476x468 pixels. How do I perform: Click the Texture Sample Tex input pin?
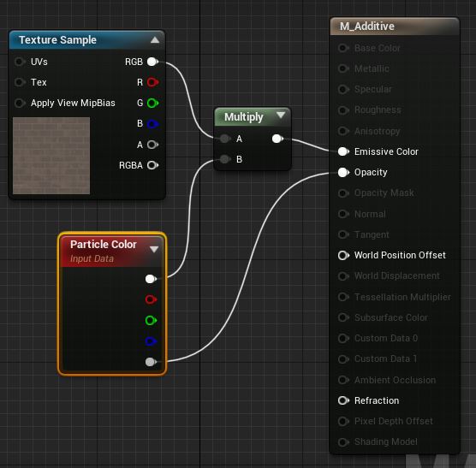tap(20, 82)
